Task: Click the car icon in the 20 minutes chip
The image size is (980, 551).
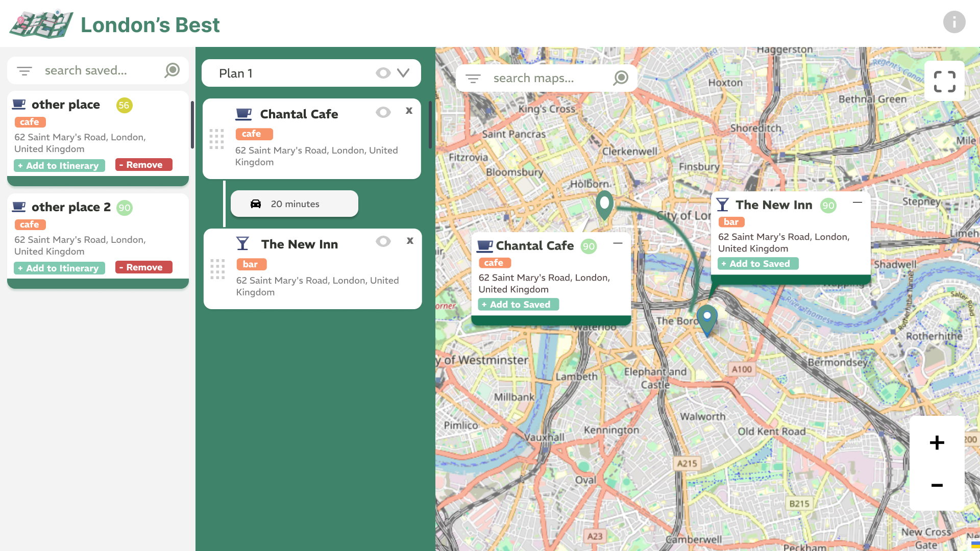Action: [256, 204]
